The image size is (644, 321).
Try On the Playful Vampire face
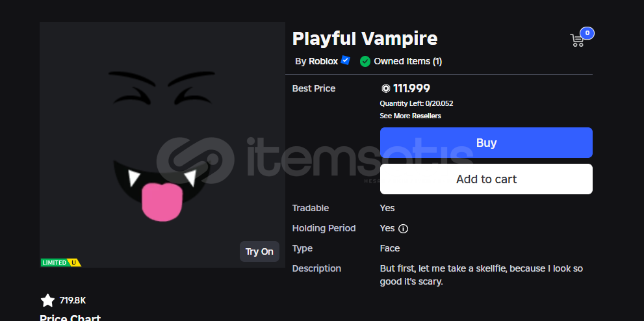(x=259, y=251)
